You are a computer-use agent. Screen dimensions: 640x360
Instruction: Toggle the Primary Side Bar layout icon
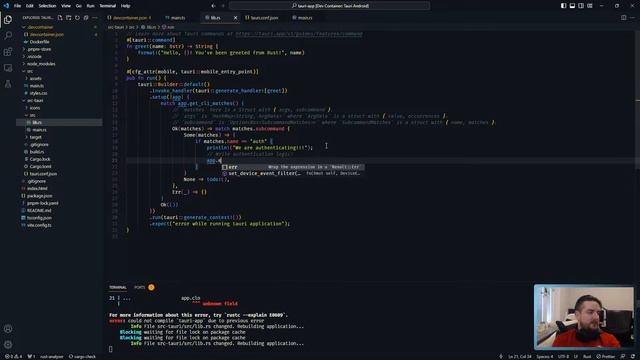click(563, 6)
